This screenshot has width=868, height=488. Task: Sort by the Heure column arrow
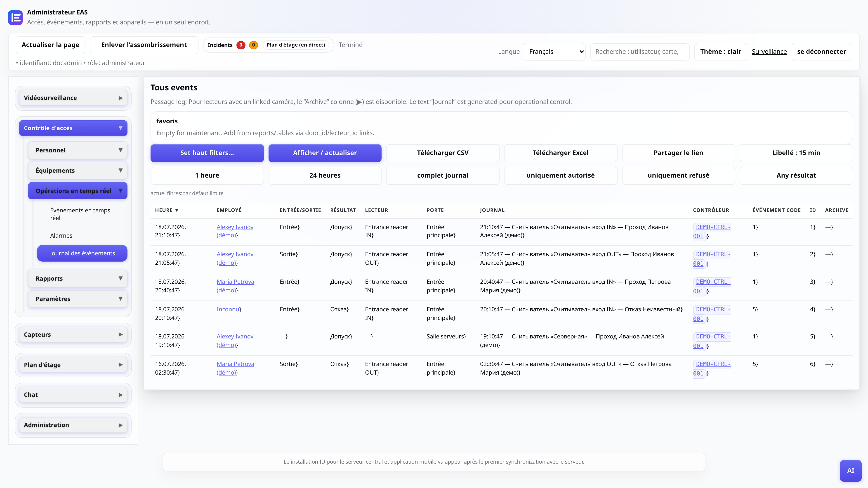click(177, 210)
